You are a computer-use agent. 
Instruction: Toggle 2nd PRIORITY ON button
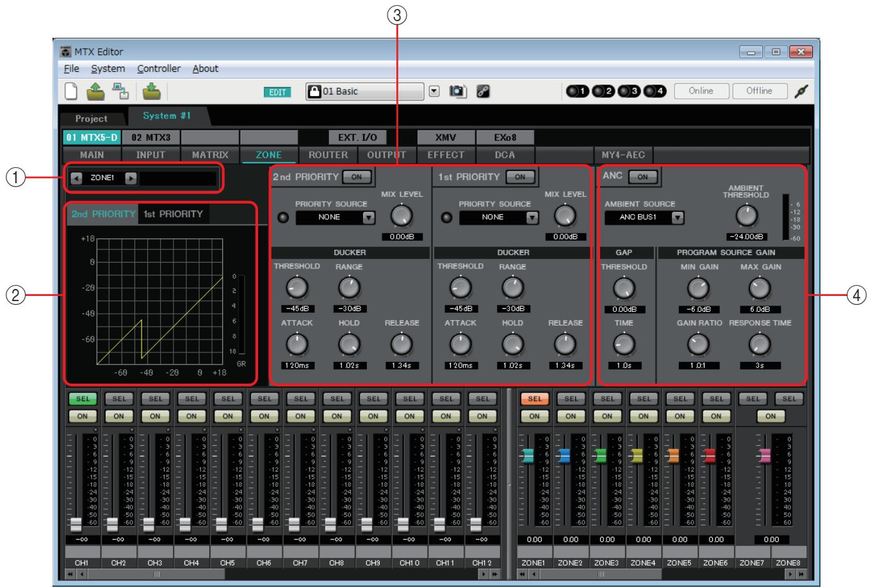(357, 177)
